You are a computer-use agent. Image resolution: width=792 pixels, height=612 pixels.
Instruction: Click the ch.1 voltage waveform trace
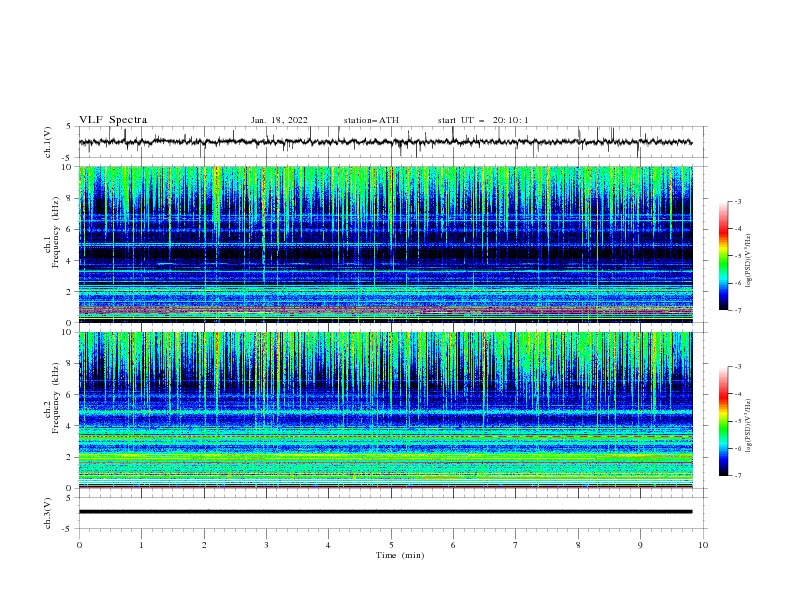click(385, 142)
